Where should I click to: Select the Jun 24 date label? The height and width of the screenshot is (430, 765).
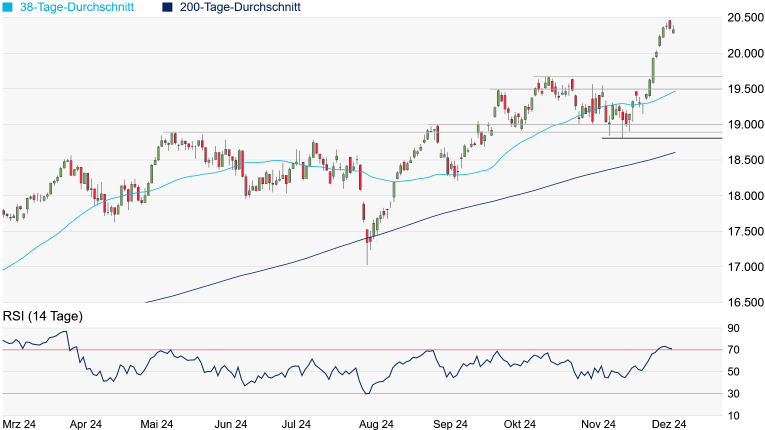point(231,424)
